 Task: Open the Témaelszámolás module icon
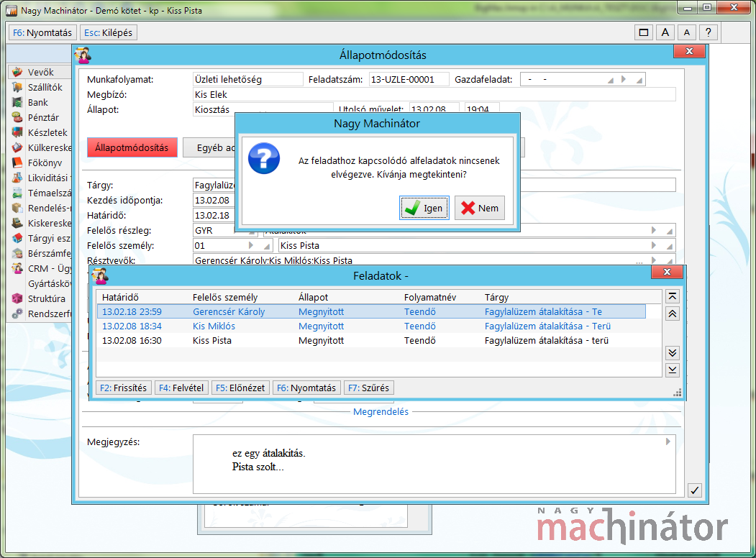pos(17,193)
